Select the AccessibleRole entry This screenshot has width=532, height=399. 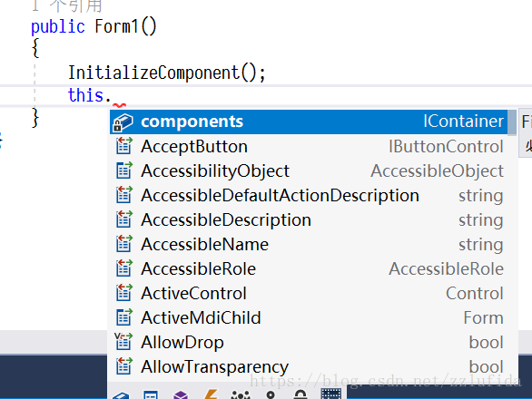[309, 268]
